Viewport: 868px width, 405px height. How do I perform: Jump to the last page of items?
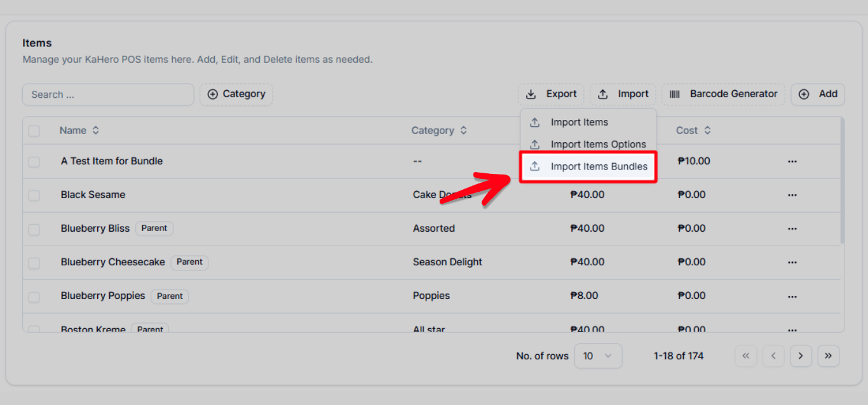(x=828, y=356)
